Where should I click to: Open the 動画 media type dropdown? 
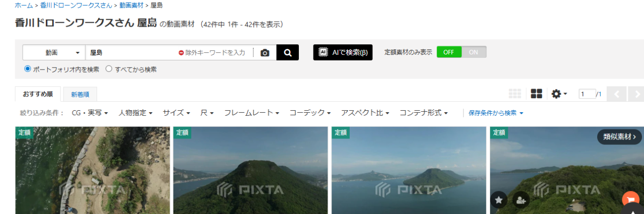click(x=54, y=52)
